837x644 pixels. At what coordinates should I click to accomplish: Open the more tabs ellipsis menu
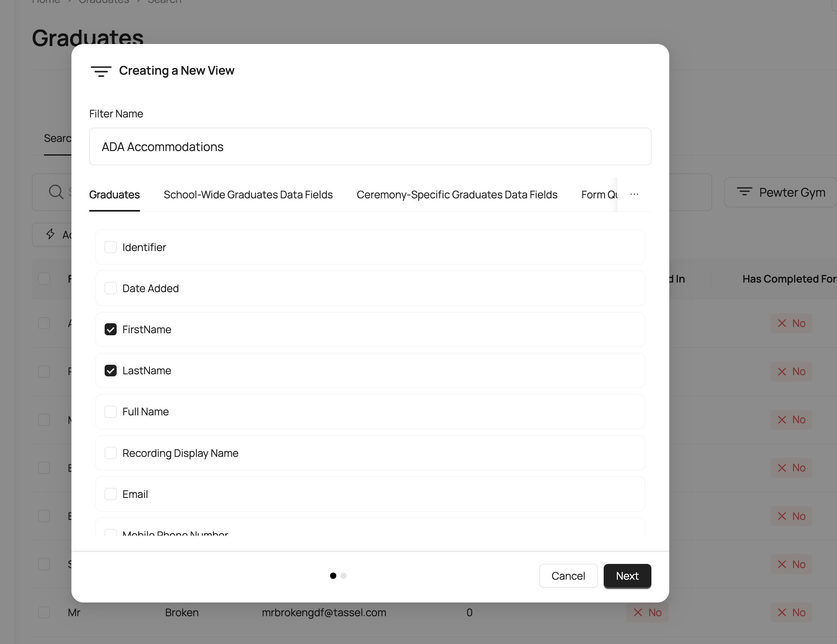coord(634,194)
